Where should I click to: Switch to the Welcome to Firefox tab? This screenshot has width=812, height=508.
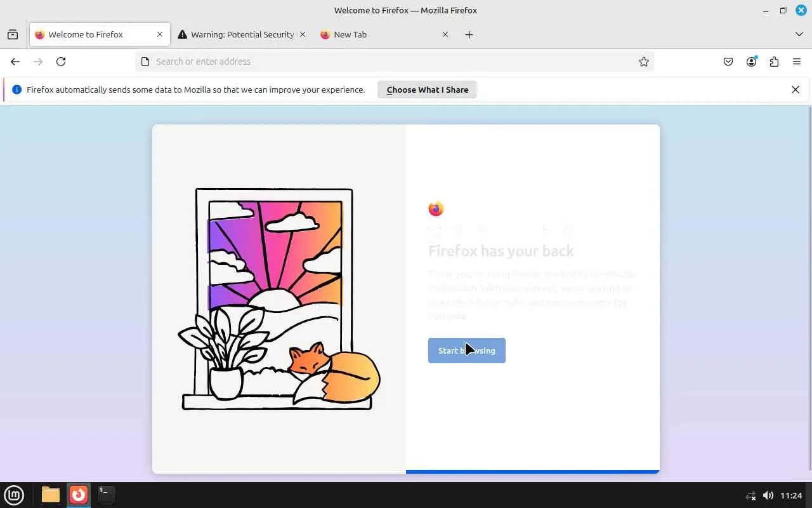point(100,34)
